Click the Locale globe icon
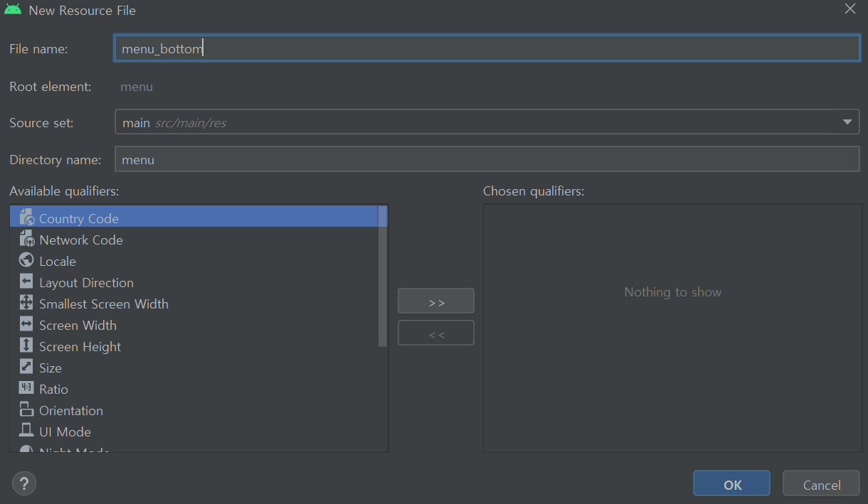This screenshot has width=868, height=504. pyautogui.click(x=26, y=260)
